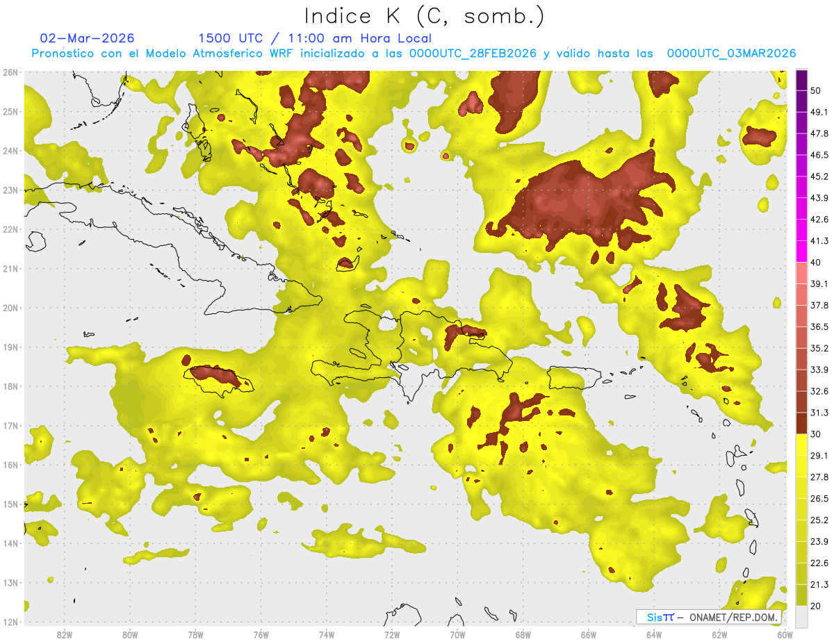Click legend value 31.3
This screenshot has width=834, height=644.
[x=820, y=413]
